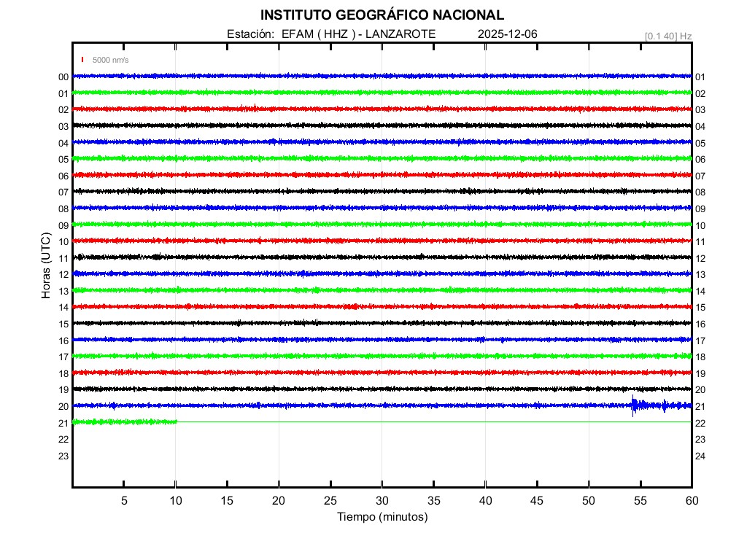Click the left-side hour label 23
The height and width of the screenshot is (560, 747).
pos(63,456)
